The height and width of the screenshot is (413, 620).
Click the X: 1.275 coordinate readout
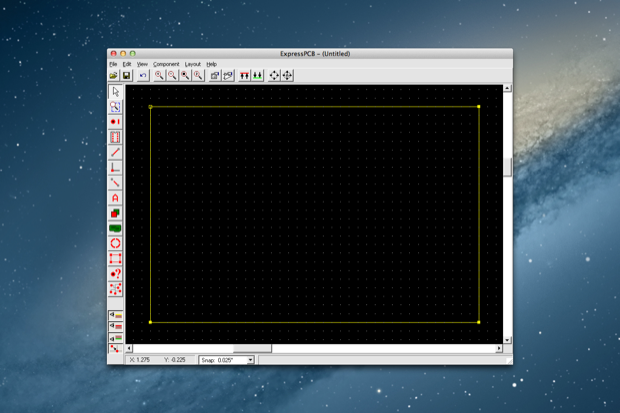point(140,360)
